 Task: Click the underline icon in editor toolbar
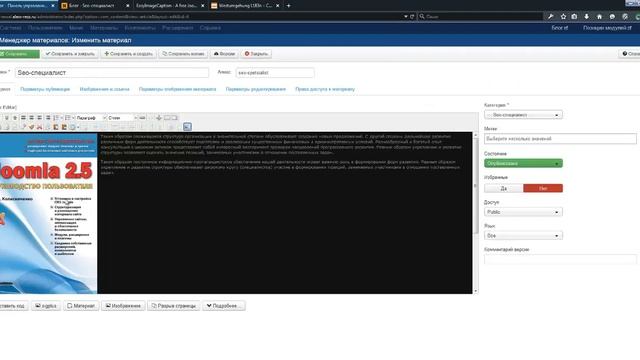coord(7,118)
